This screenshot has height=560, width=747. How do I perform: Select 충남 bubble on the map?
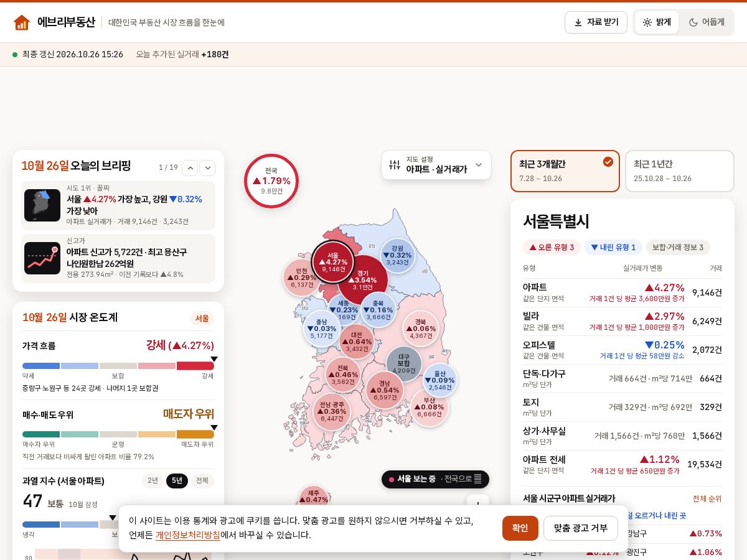pyautogui.click(x=322, y=329)
